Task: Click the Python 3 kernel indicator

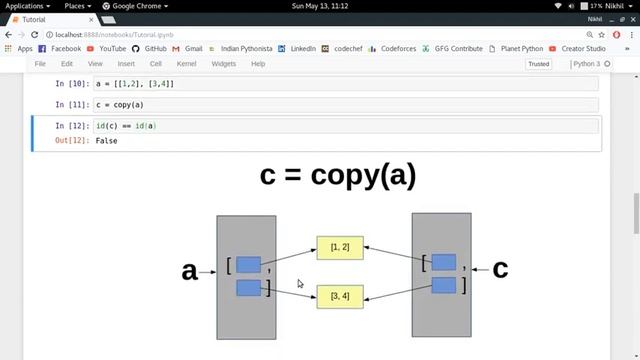Action: 591,64
